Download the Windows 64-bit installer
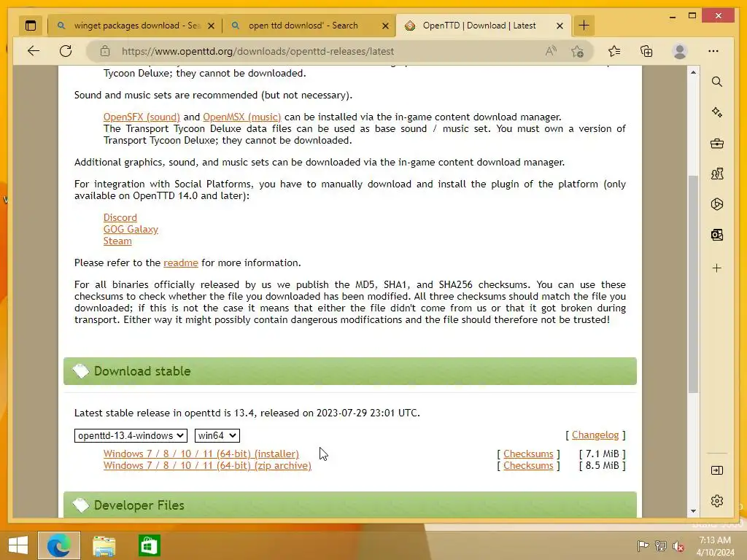The image size is (747, 560). 201,454
